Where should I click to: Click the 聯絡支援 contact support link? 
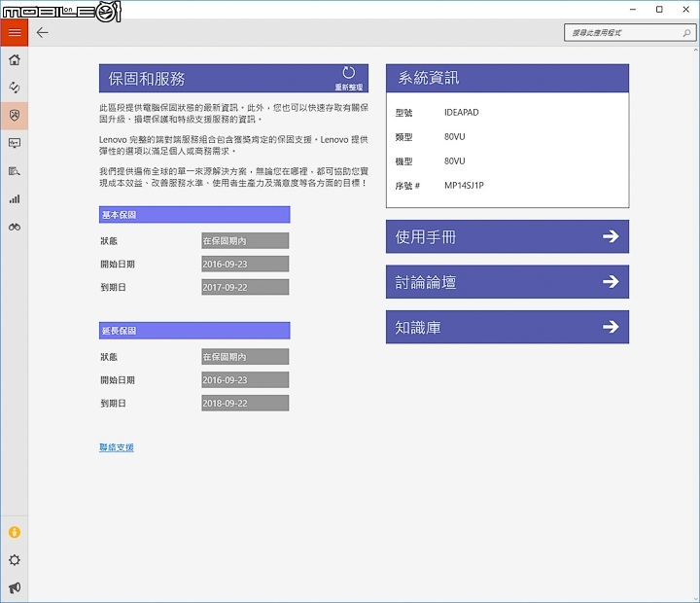click(117, 447)
